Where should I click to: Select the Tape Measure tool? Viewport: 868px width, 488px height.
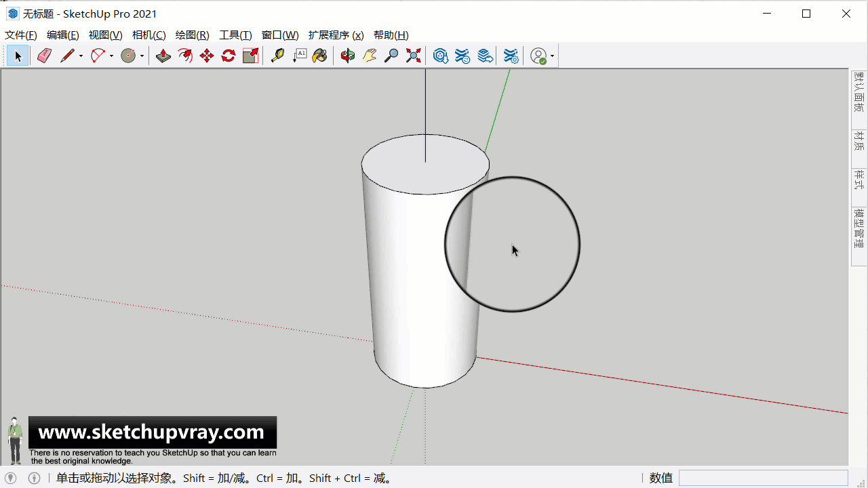point(277,56)
